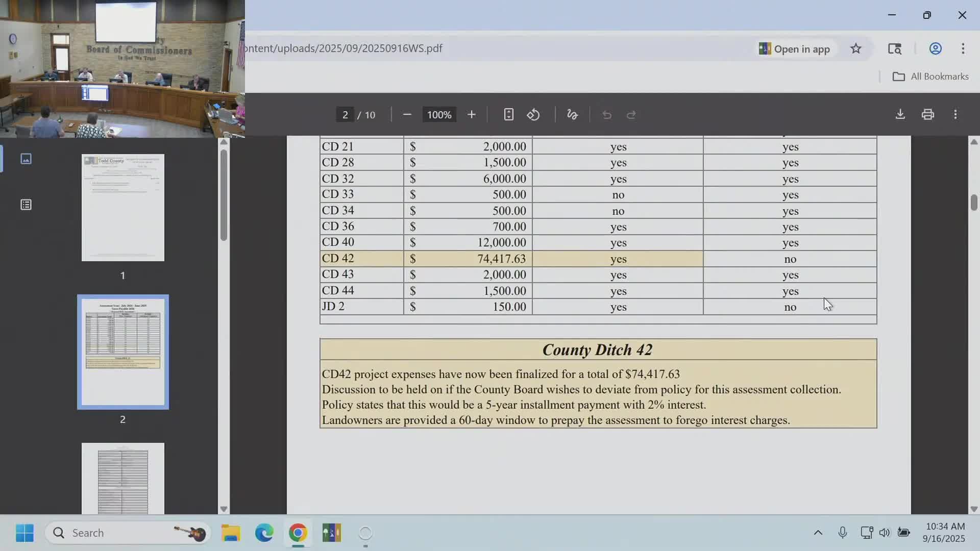Switch sidebar to thumbnail view

tap(26, 159)
